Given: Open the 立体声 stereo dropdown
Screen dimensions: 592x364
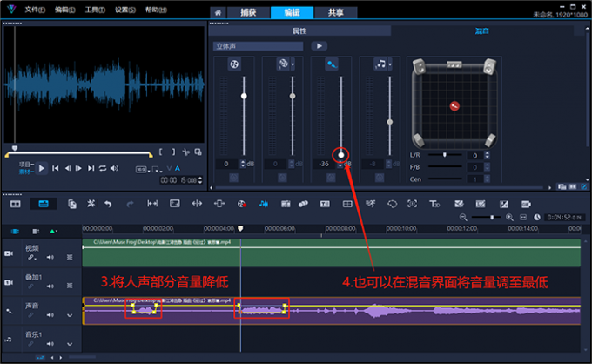Looking at the screenshot, I should click(x=258, y=46).
